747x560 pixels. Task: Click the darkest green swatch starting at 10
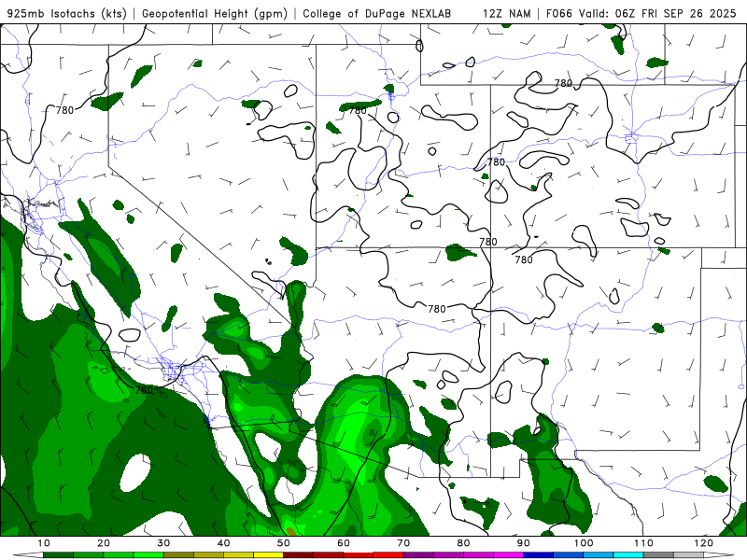(x=58, y=555)
